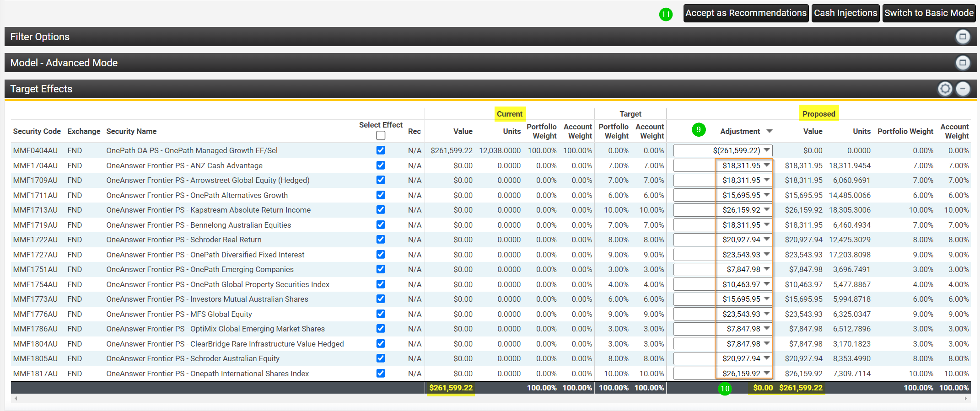Open adjustment dropdown for MFS Global Equity

coord(767,314)
